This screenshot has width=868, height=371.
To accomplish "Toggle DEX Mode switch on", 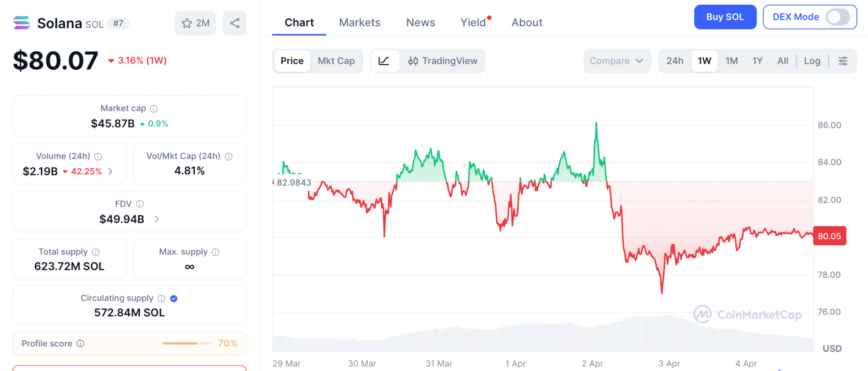I will [837, 17].
